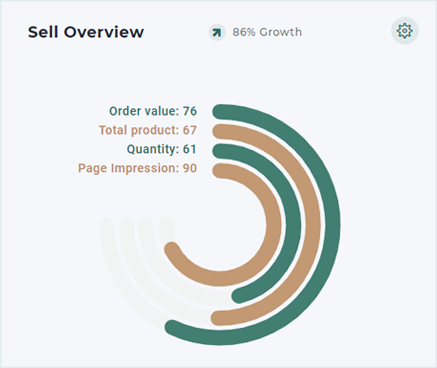The image size is (437, 368).
Task: Click the Quantity: 61 label
Action: [162, 149]
